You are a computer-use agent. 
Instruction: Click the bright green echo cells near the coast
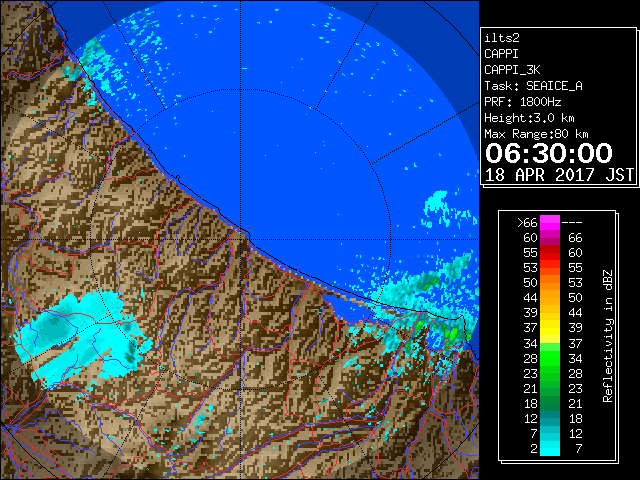[x=449, y=335]
